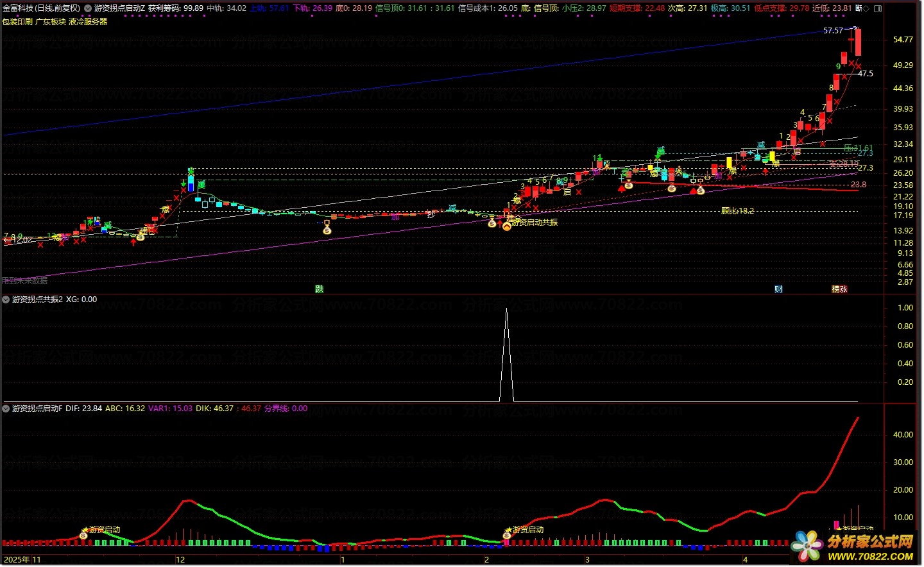
Task: Click the month 4 marker on time axis
Action: tap(745, 560)
